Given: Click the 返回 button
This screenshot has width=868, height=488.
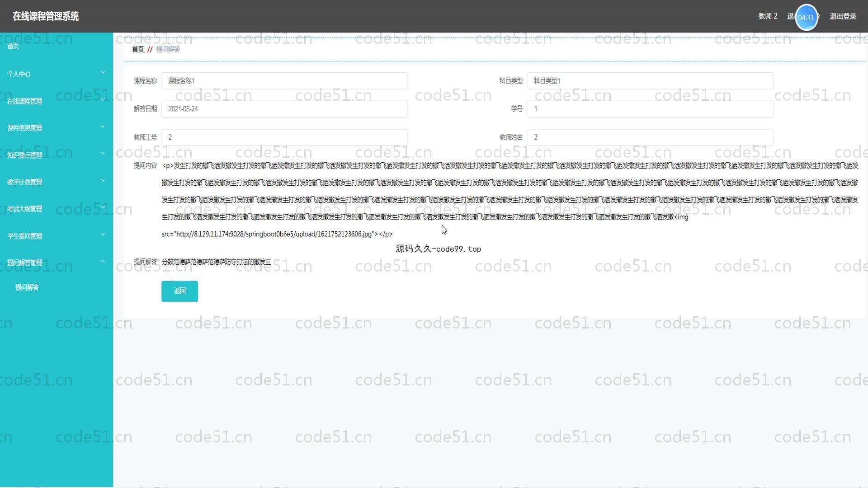Looking at the screenshot, I should 179,291.
